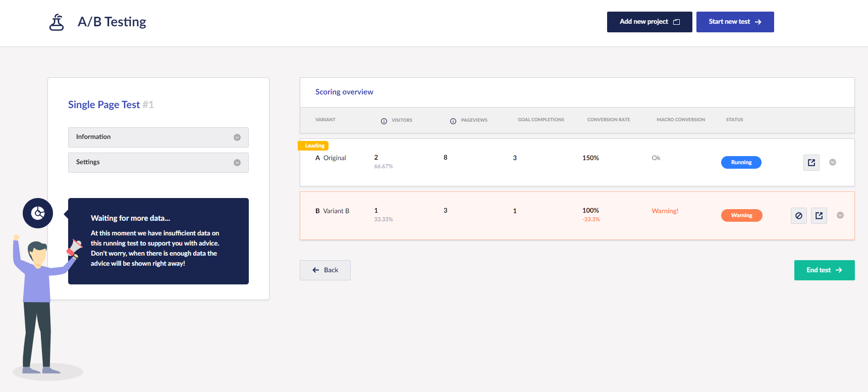Select the Single Page Test title
This screenshot has width=868, height=392.
click(104, 105)
